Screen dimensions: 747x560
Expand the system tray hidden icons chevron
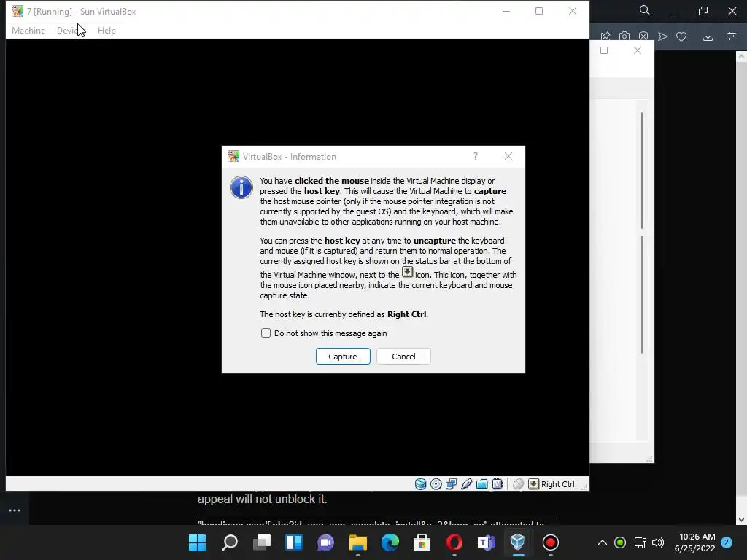[x=602, y=542]
